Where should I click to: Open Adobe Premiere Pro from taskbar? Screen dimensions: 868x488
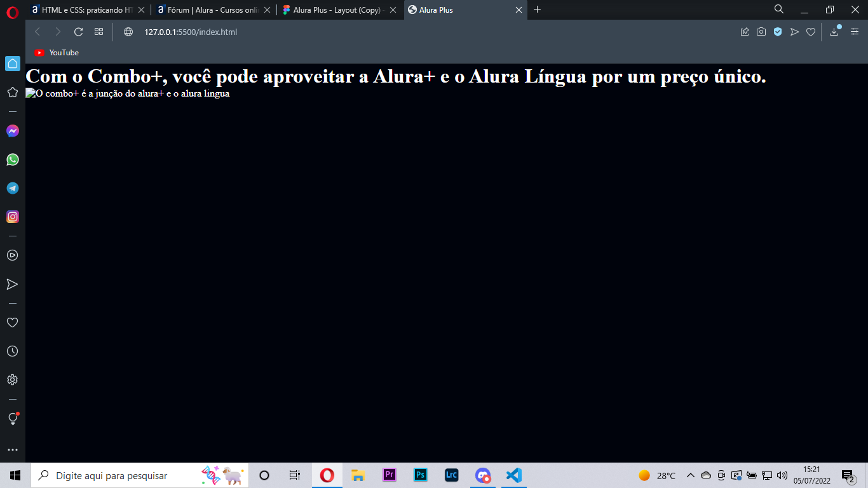[390, 475]
